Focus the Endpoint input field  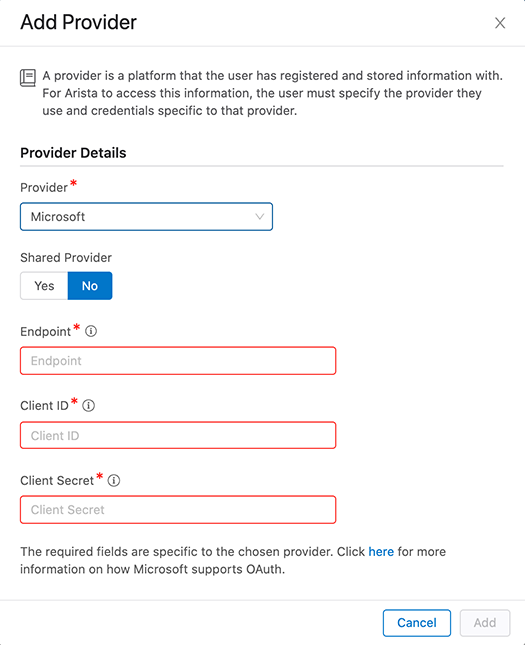pos(178,361)
